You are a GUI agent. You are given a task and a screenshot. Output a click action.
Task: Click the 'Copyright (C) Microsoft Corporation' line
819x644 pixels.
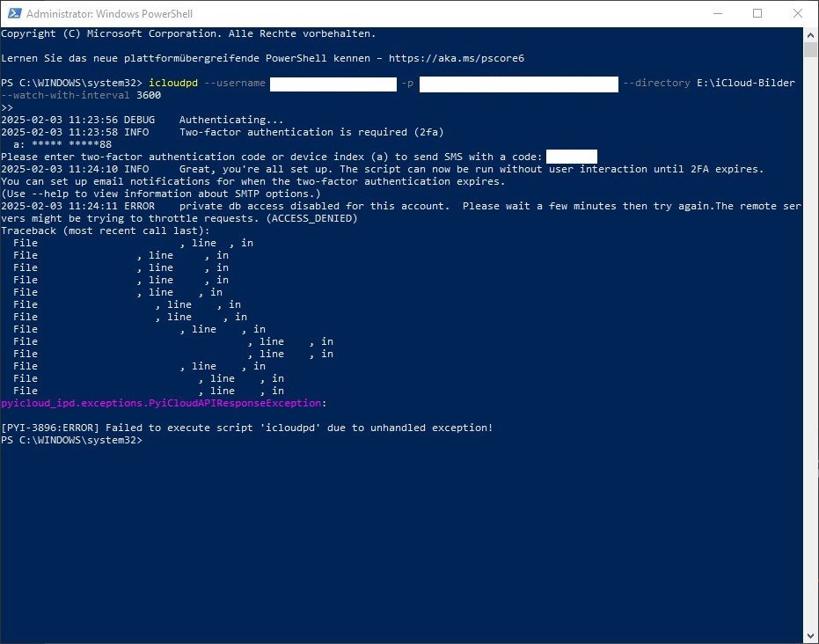tap(188, 33)
